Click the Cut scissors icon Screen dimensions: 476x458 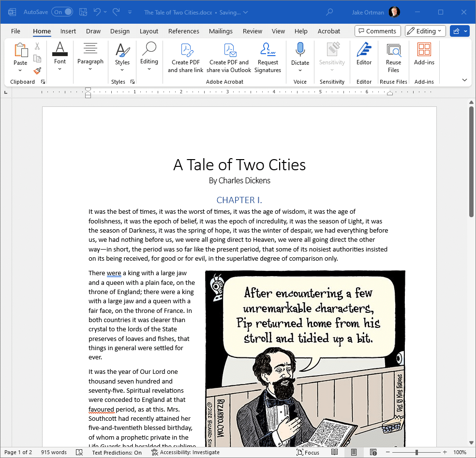click(x=37, y=46)
